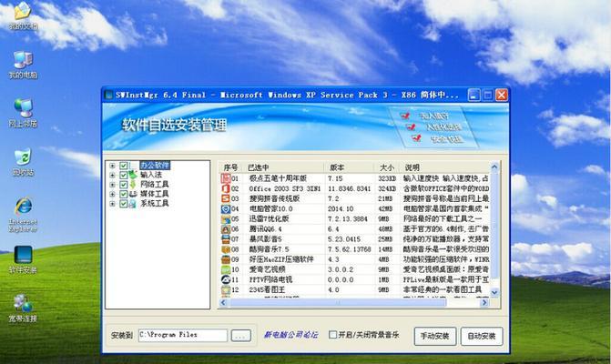Select the 媒体工具 category label
The height and width of the screenshot is (364, 611).
click(154, 194)
